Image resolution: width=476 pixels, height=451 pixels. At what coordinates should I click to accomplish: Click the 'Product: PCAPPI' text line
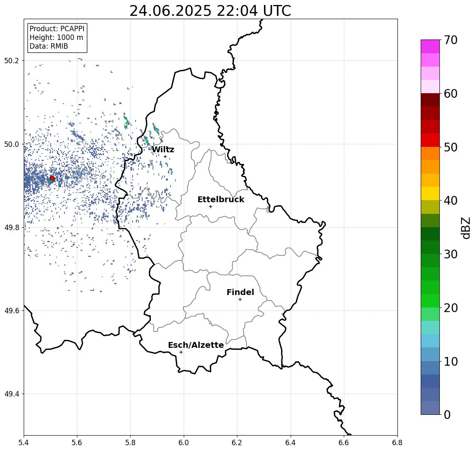57,29
